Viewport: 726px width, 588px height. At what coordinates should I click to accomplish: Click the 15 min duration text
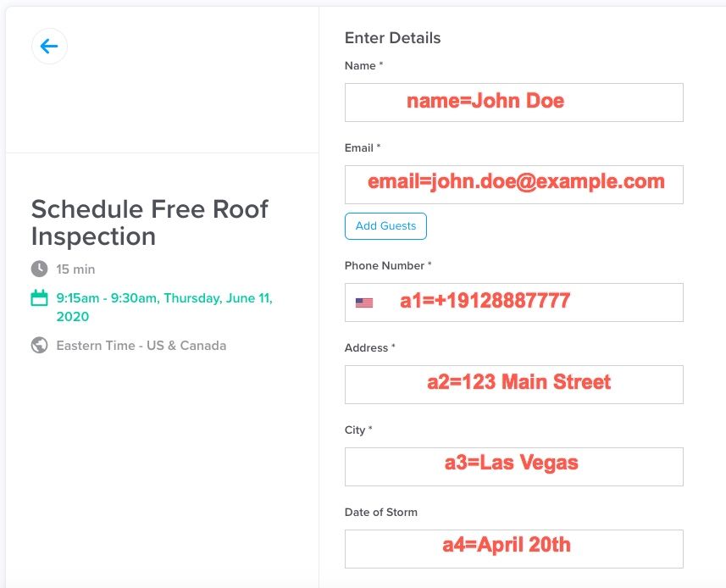(75, 269)
